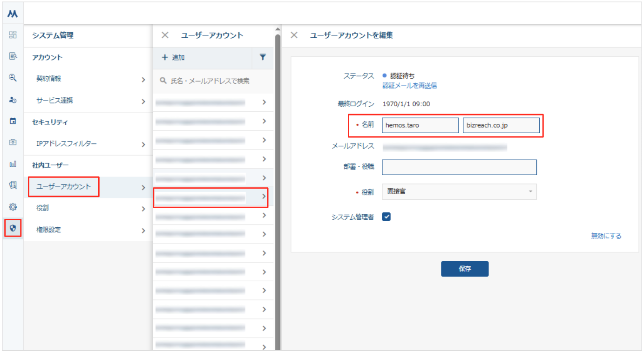Screen dimensions: 644x353
Task: Click the 部署・役職 input field
Action: [459, 167]
